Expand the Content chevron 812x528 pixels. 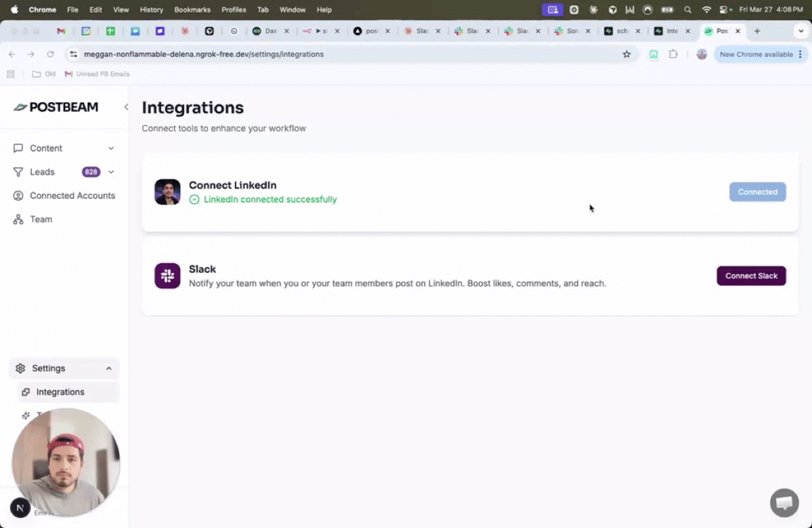click(x=111, y=148)
